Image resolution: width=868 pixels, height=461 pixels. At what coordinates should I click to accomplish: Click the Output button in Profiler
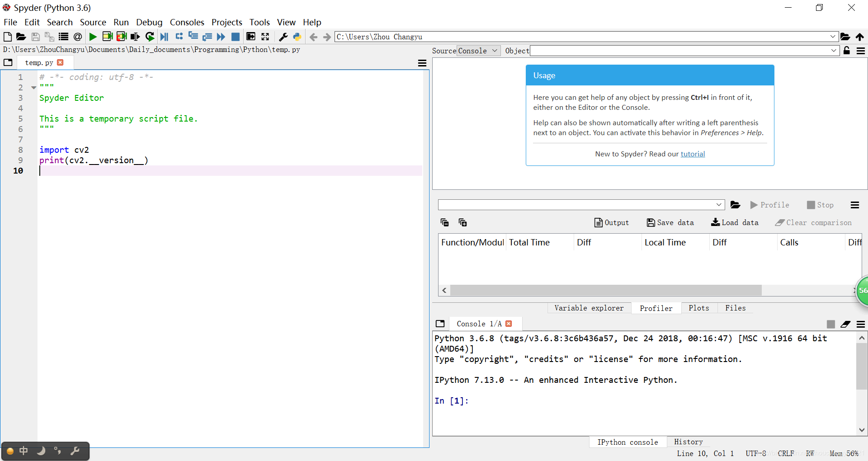coord(611,222)
